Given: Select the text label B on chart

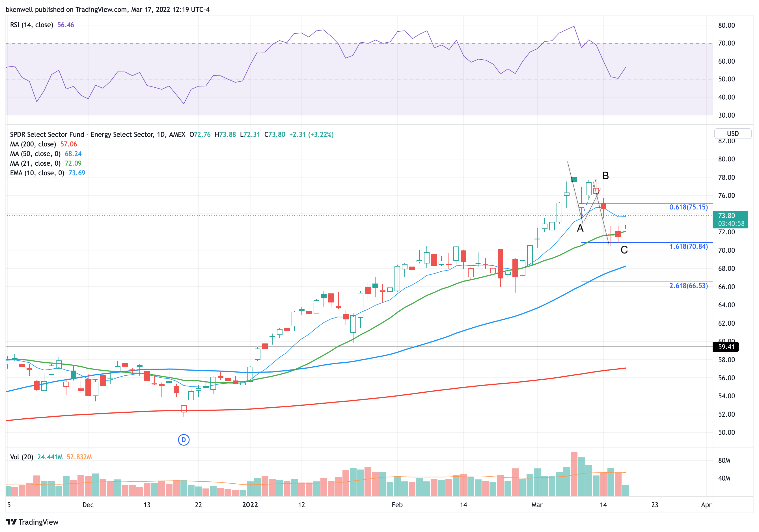Looking at the screenshot, I should 605,176.
